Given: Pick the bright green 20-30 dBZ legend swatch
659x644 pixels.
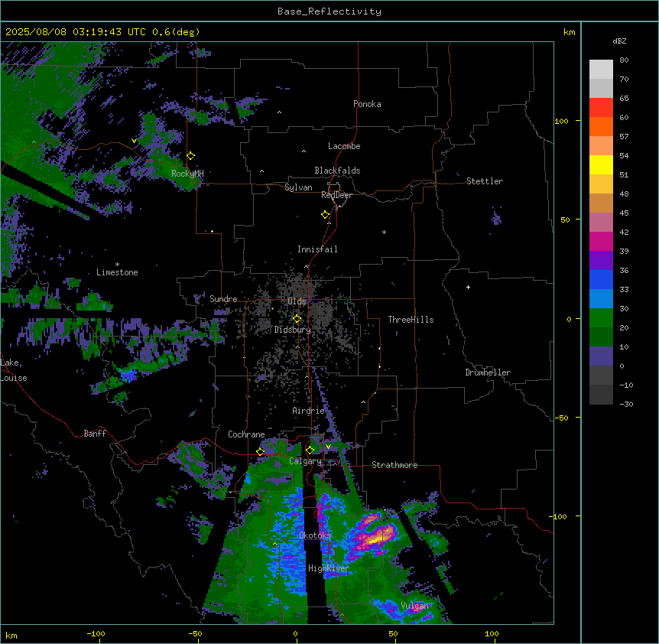Looking at the screenshot, I should [x=601, y=318].
